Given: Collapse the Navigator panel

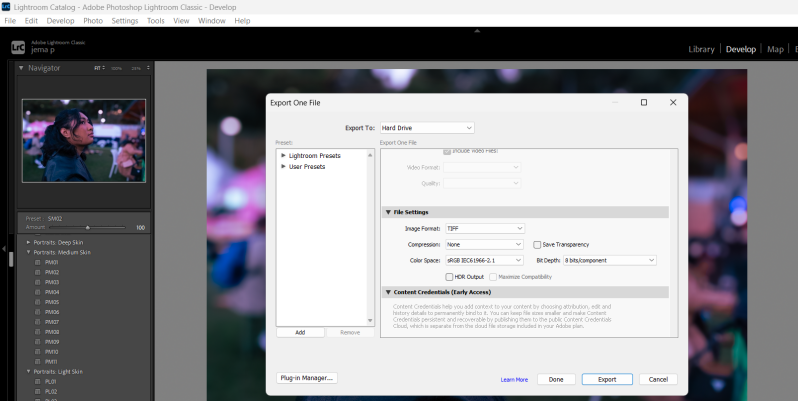Looking at the screenshot, I should tap(21, 68).
